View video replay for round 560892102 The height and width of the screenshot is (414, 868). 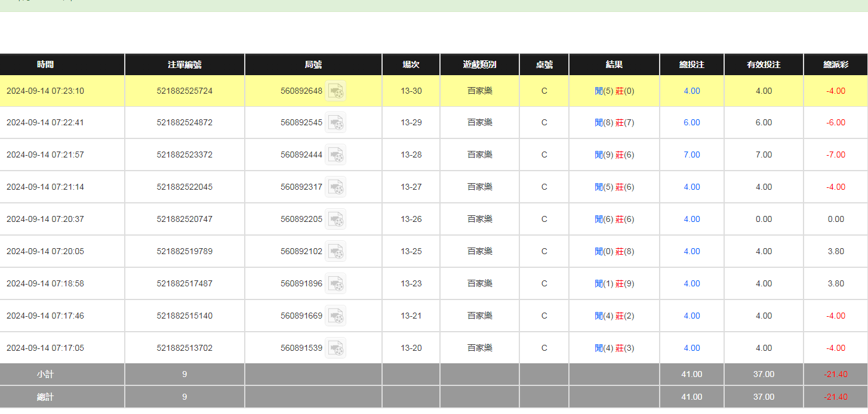tap(335, 252)
